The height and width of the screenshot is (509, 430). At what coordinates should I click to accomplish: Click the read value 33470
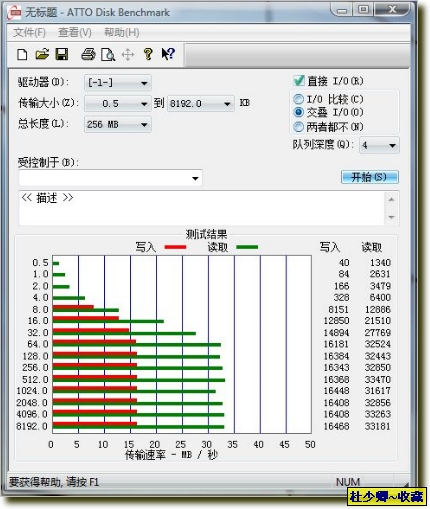(x=378, y=379)
